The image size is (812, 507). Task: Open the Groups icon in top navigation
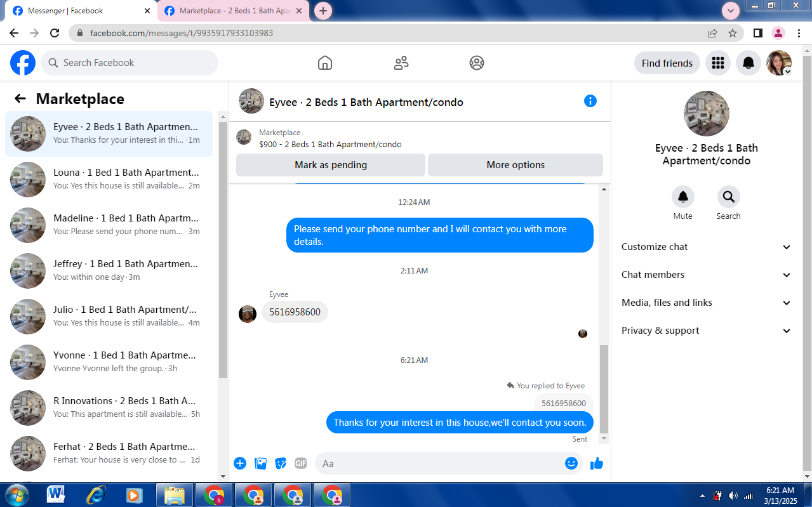pyautogui.click(x=477, y=63)
